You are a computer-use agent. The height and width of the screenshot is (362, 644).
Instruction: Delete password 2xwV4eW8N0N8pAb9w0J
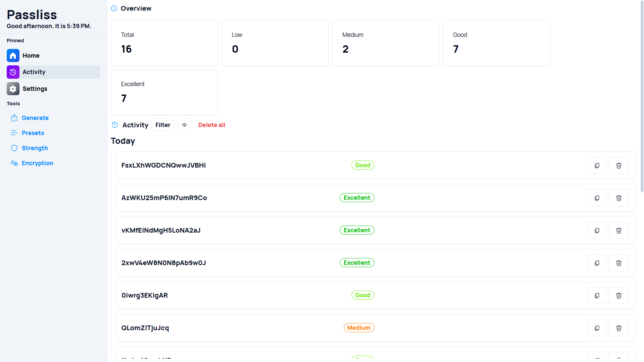coord(619,263)
